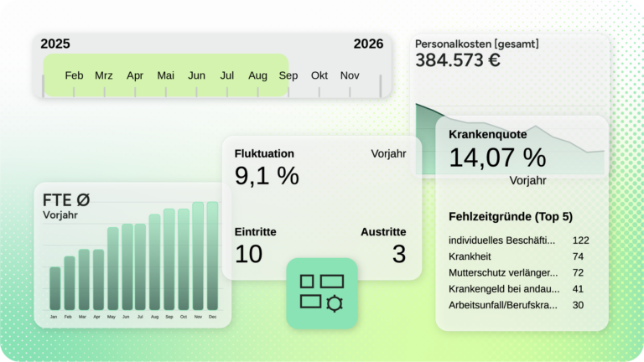
Task: Toggle Vorjahr under the Krankenquote value
Action: (x=527, y=180)
